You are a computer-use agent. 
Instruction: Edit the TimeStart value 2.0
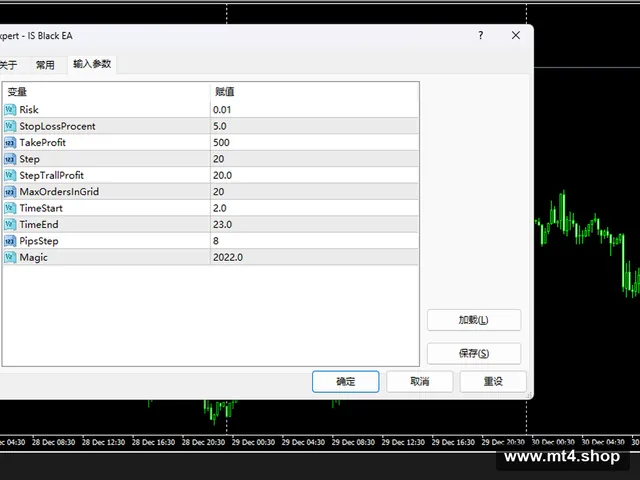315,208
